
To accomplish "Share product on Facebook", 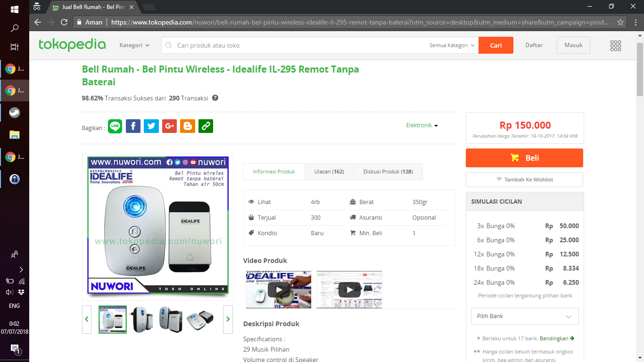I will [x=133, y=126].
